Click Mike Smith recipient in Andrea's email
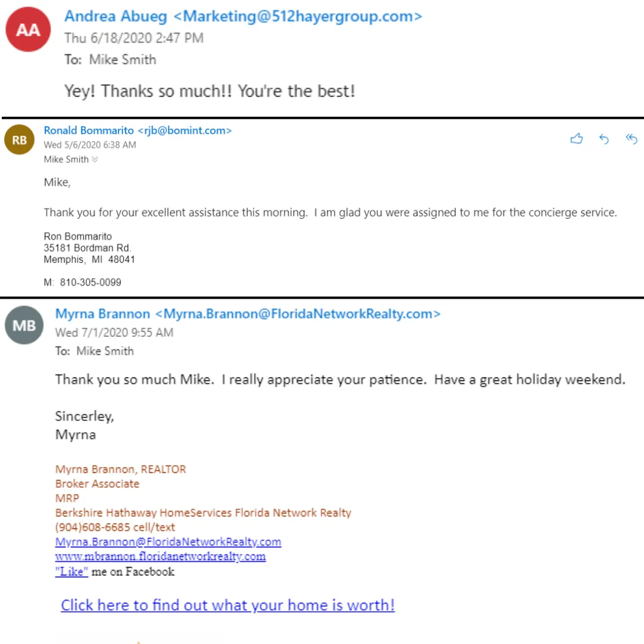The width and height of the screenshot is (644, 644). pyautogui.click(x=122, y=60)
